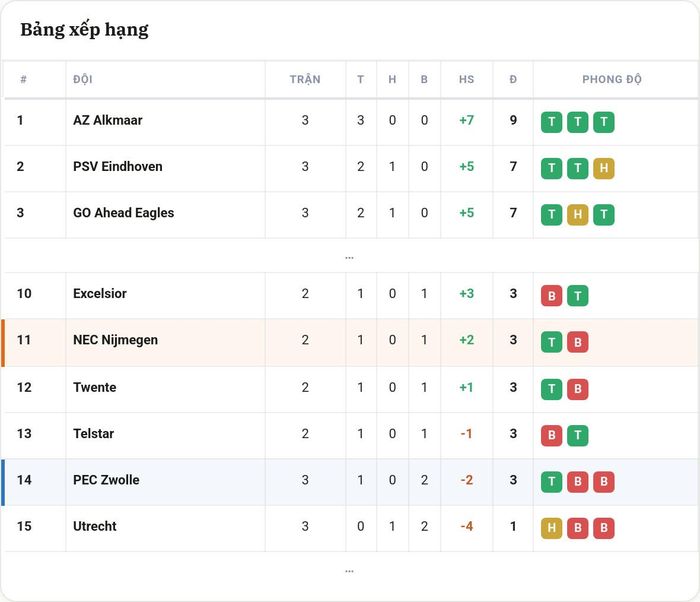700x602 pixels.
Task: Sort table by TRẬN column header
Action: tap(305, 79)
